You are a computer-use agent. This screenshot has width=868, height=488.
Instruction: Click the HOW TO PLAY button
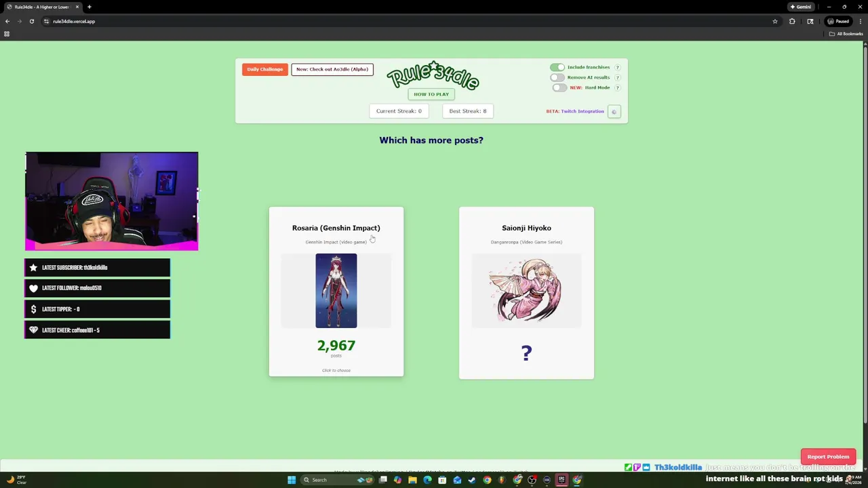coord(431,94)
